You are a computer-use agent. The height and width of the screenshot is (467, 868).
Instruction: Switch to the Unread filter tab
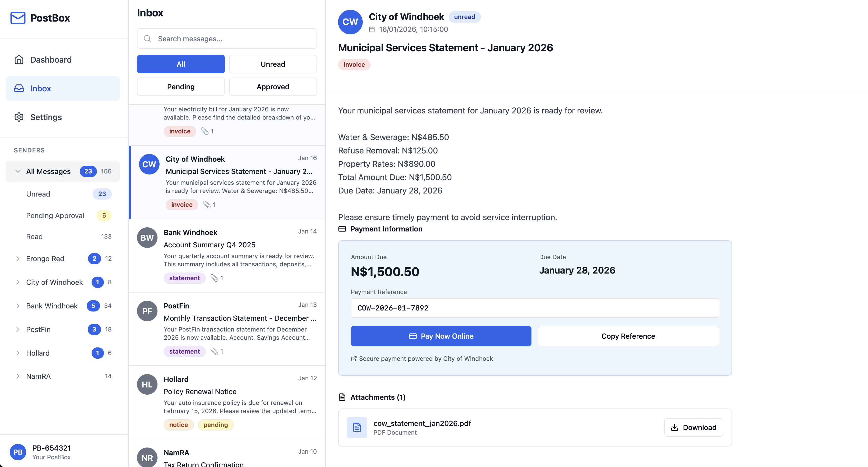tap(273, 64)
